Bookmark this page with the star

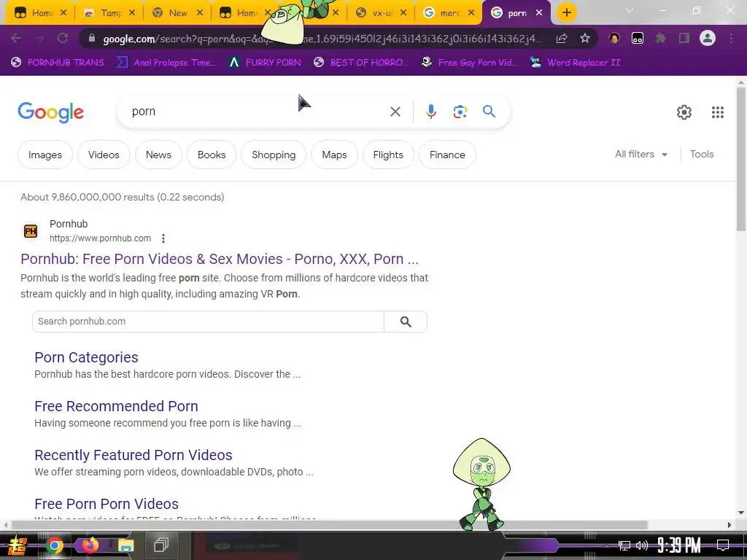[585, 39]
